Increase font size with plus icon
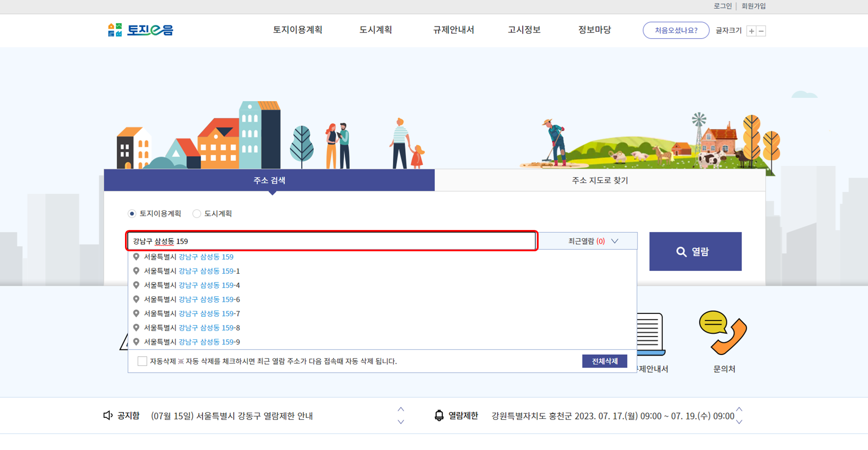This screenshot has height=450, width=868. tap(751, 31)
